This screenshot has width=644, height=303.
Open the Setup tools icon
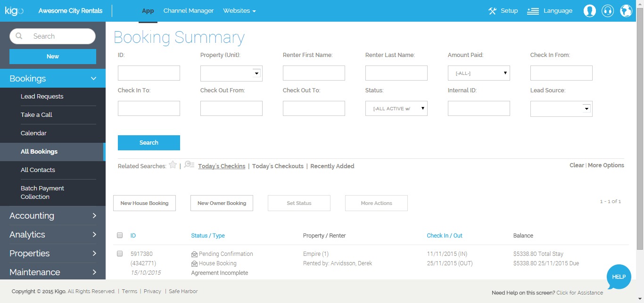click(492, 11)
